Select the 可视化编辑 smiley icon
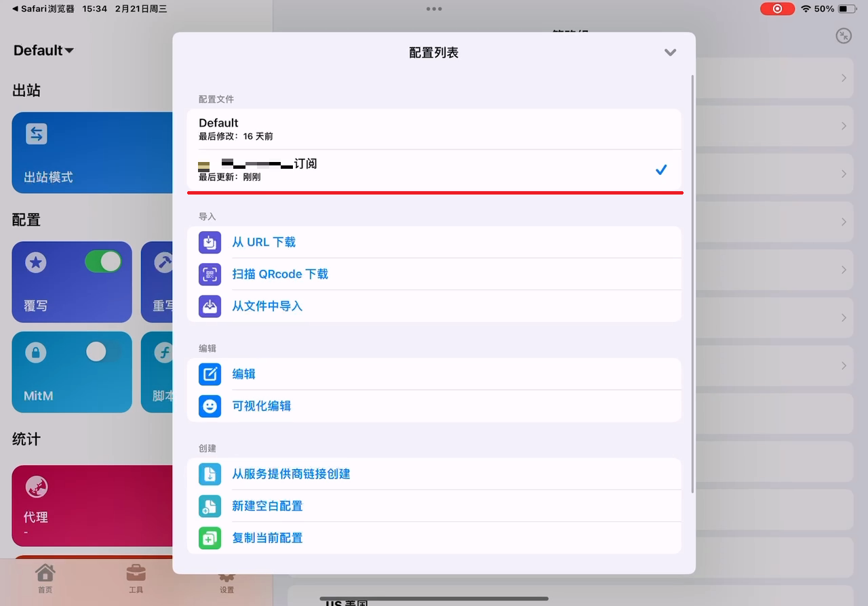The height and width of the screenshot is (606, 868). [210, 406]
